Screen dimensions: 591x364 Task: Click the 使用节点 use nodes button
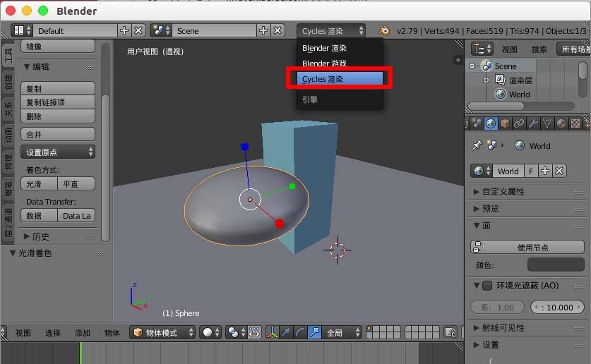coord(527,247)
